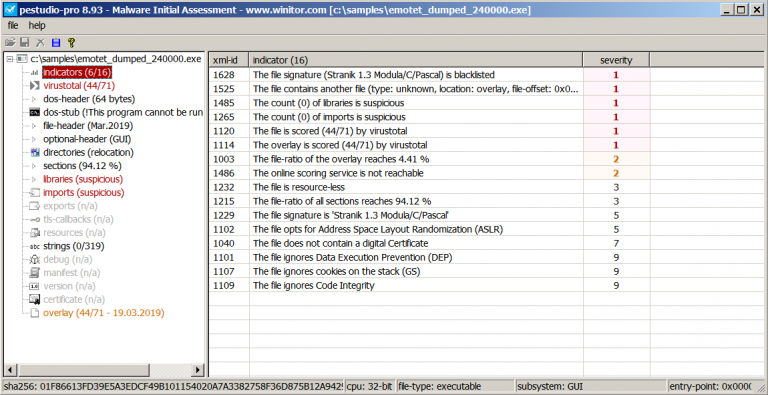The width and height of the screenshot is (768, 395).
Task: Click the grid icon beside directories
Action: point(34,152)
